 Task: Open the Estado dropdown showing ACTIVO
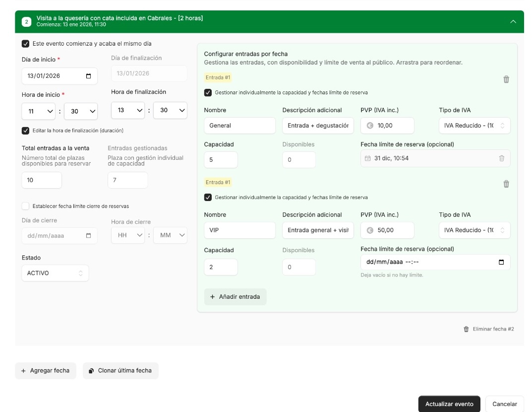[x=55, y=273]
